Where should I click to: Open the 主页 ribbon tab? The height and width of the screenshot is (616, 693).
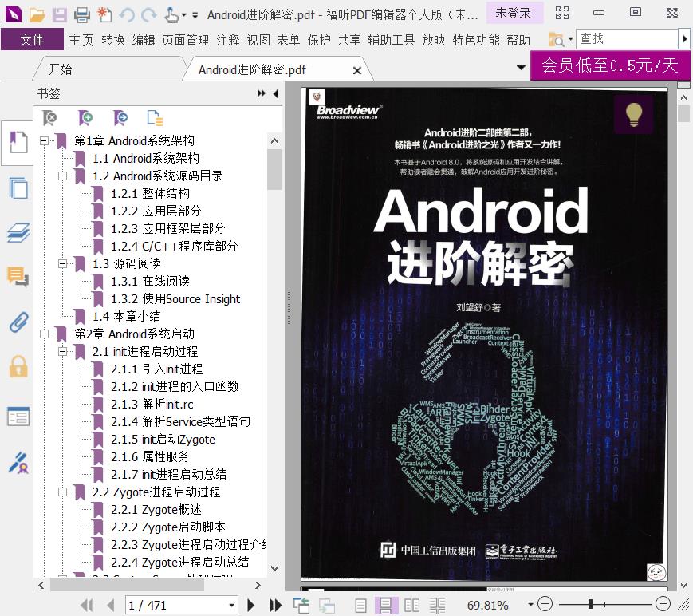click(81, 40)
